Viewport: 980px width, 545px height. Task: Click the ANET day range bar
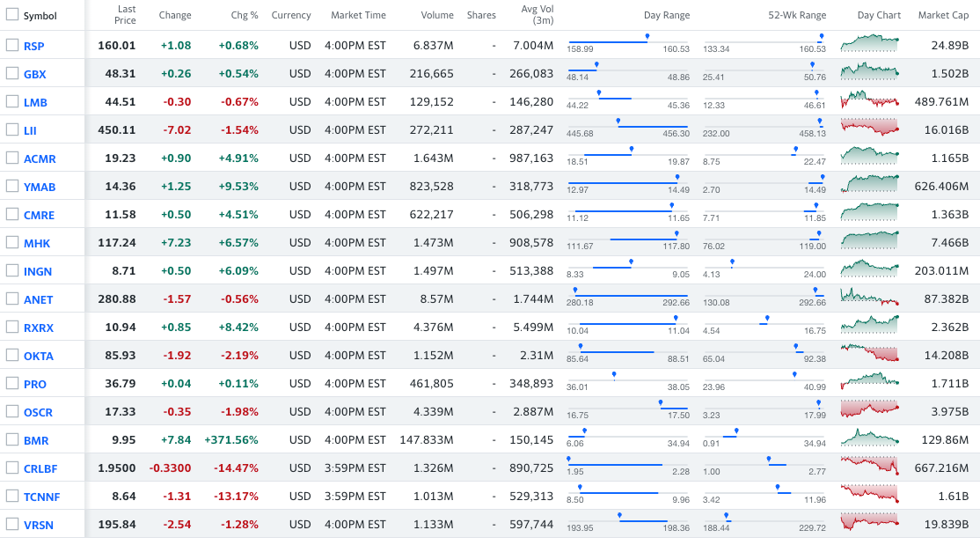click(x=628, y=298)
